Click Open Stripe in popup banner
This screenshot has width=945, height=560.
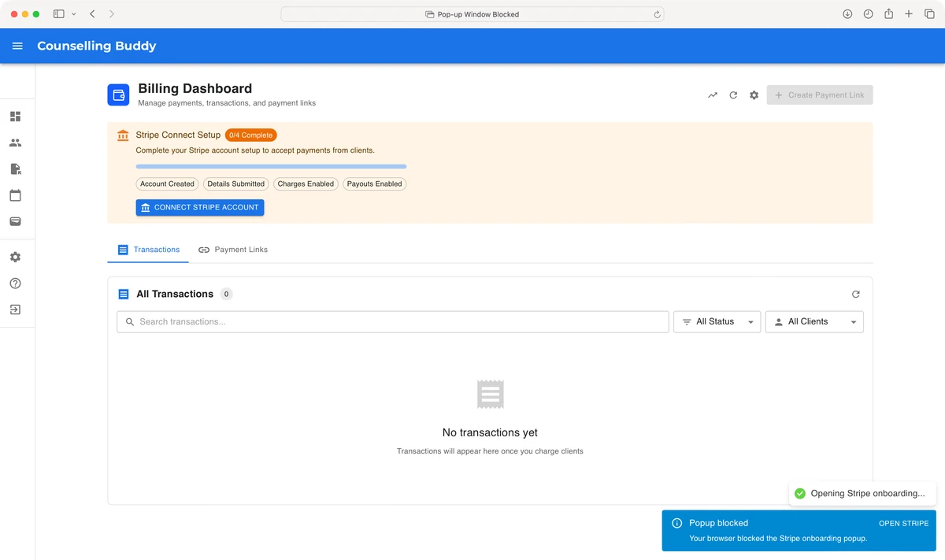pyautogui.click(x=903, y=523)
